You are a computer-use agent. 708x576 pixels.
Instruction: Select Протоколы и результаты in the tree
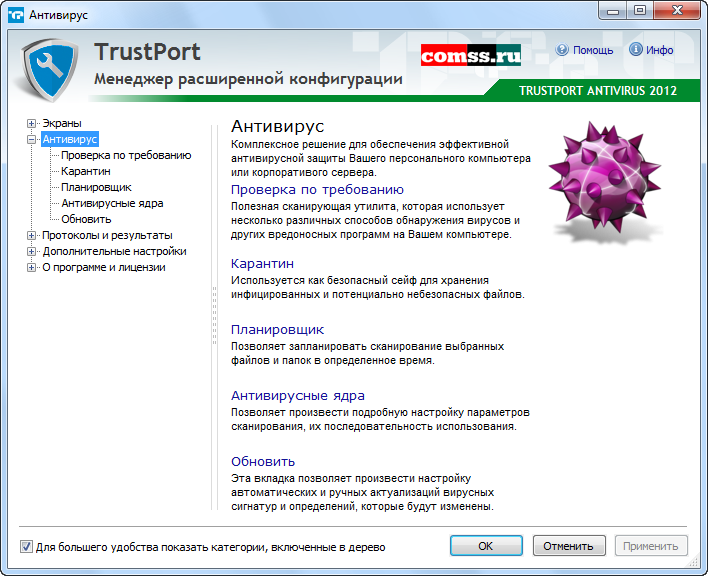[107, 235]
